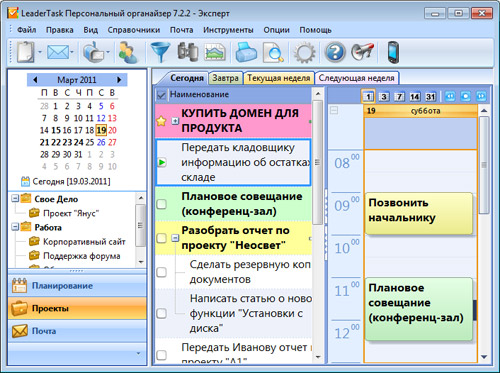Click the mobile phone sync icon

tap(393, 52)
